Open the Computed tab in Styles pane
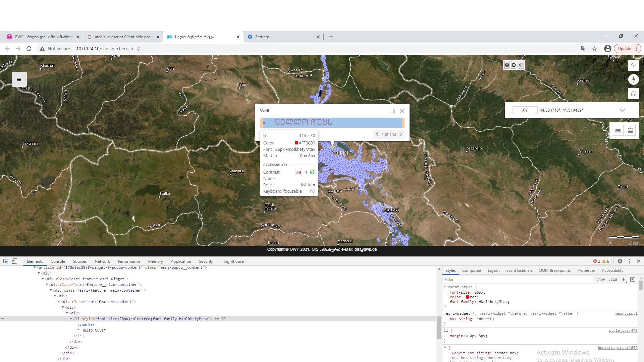 (x=472, y=270)
